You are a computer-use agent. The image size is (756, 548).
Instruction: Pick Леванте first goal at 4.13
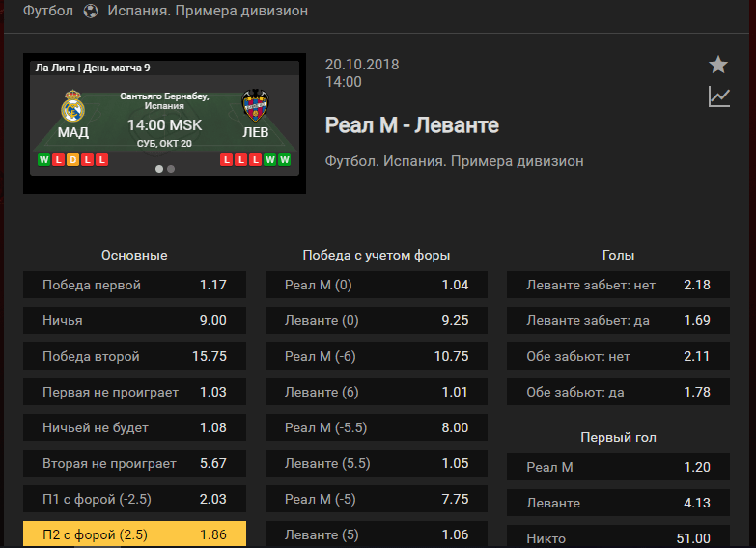618,503
